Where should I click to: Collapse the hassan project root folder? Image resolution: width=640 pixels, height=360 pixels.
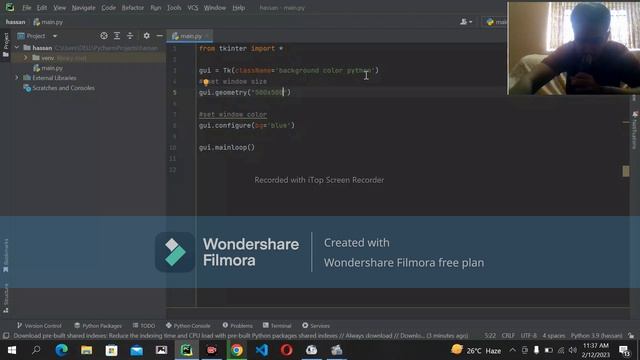(17, 48)
